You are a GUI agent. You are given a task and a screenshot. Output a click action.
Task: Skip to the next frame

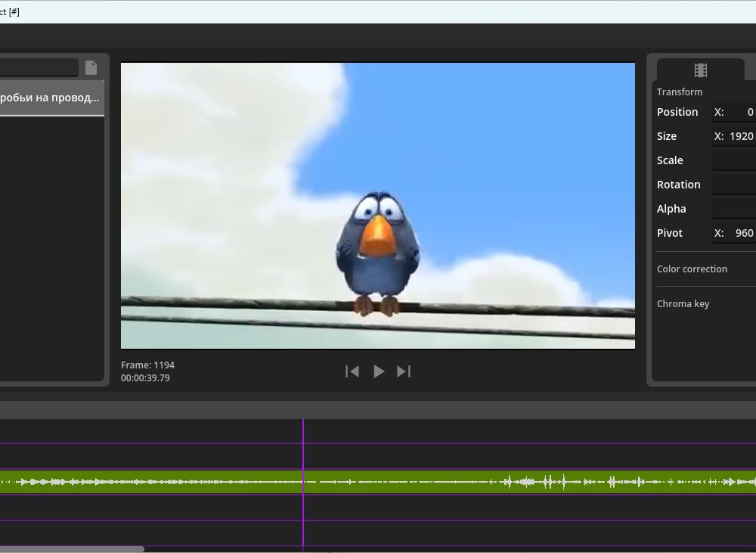404,371
